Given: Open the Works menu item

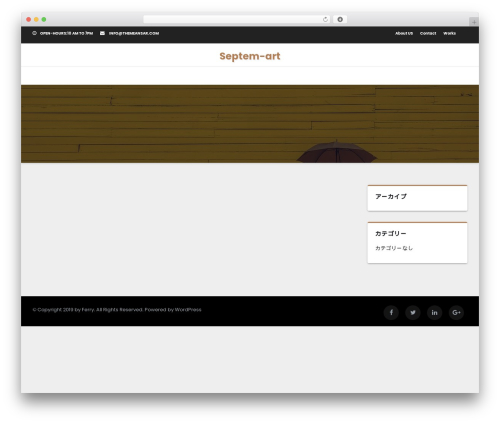Looking at the screenshot, I should [x=449, y=33].
